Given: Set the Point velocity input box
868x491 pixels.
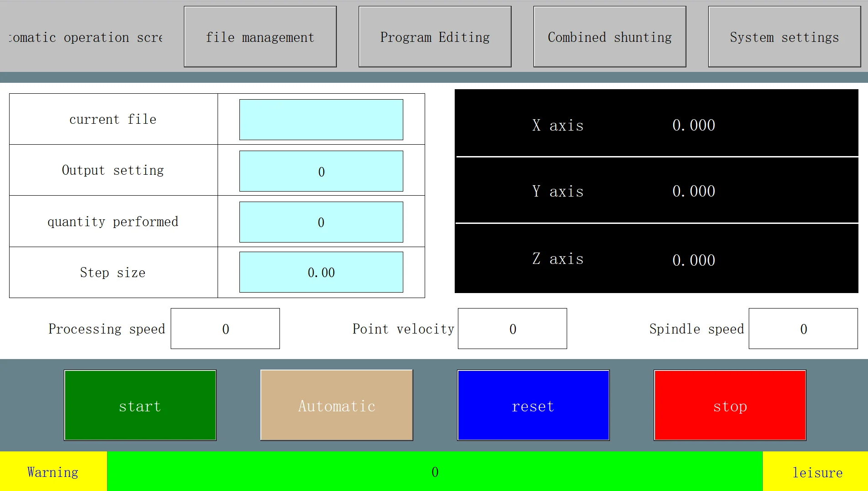Looking at the screenshot, I should pyautogui.click(x=513, y=329).
